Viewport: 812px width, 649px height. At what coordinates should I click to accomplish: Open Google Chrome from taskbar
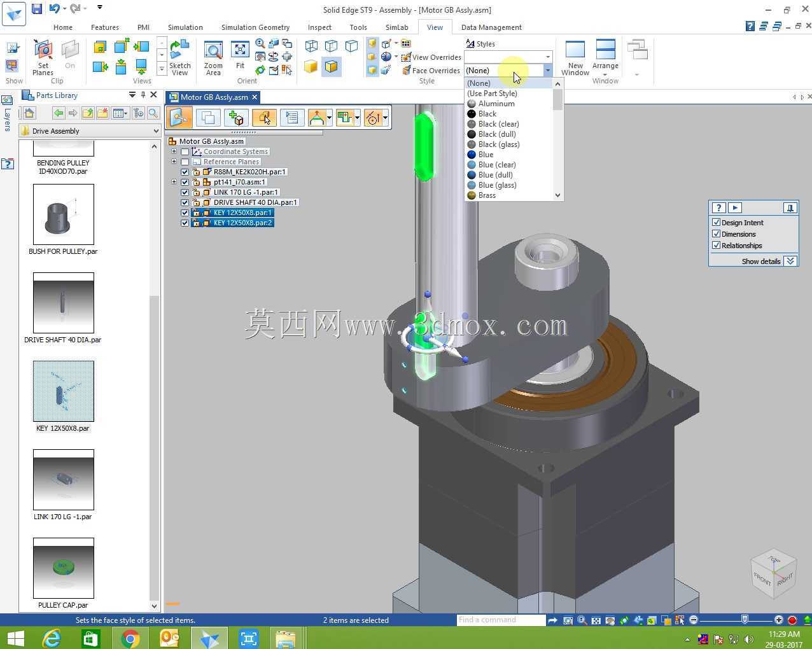tap(130, 638)
